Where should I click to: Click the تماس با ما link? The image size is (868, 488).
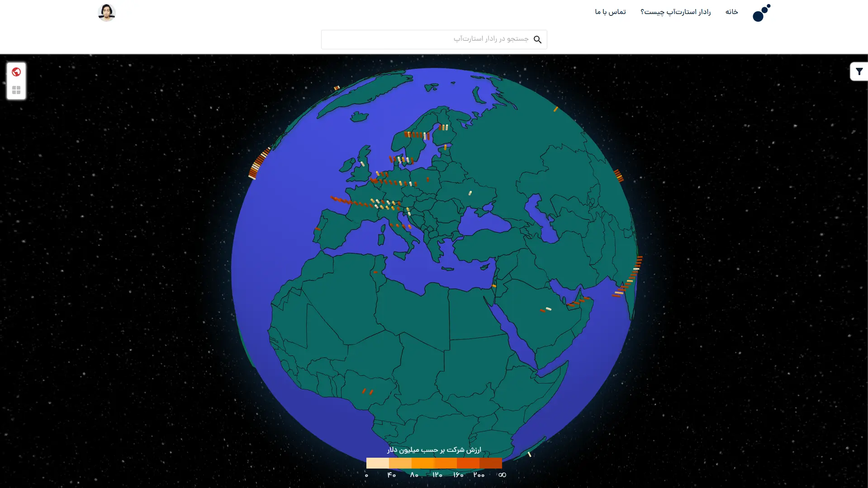(609, 12)
